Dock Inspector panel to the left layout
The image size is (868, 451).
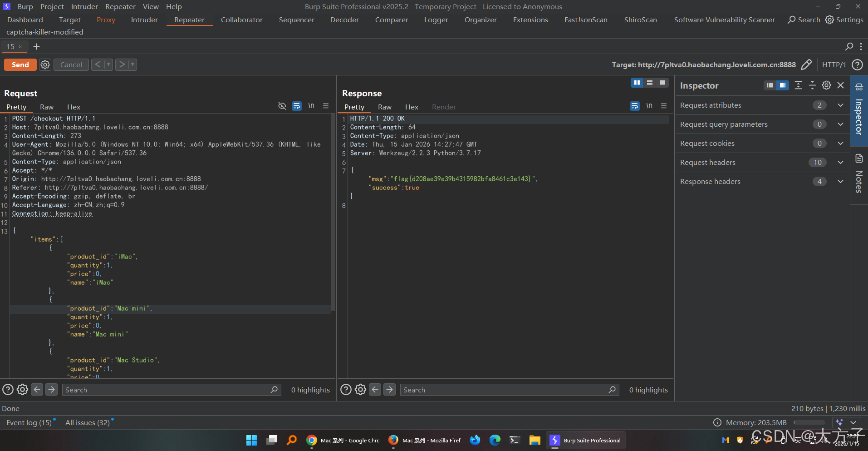pyautogui.click(x=770, y=85)
